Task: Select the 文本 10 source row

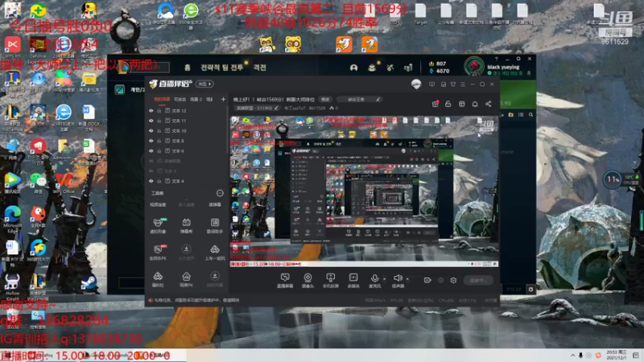Action: pos(187,130)
